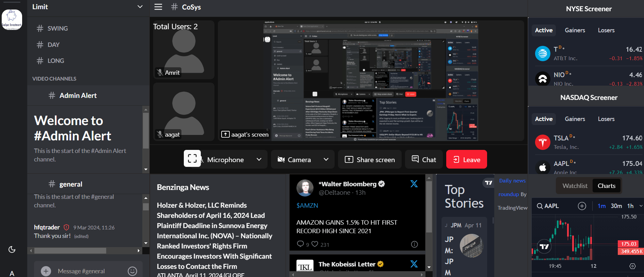Toggle the Camera button
Image resolution: width=644 pixels, height=277 pixels.
pos(294,160)
